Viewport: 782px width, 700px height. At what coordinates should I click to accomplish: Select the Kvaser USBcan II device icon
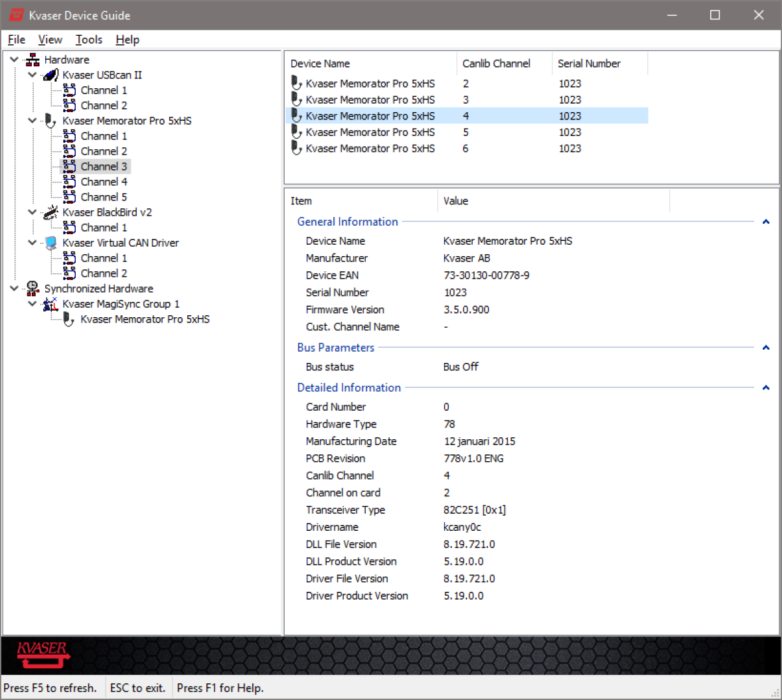point(50,74)
